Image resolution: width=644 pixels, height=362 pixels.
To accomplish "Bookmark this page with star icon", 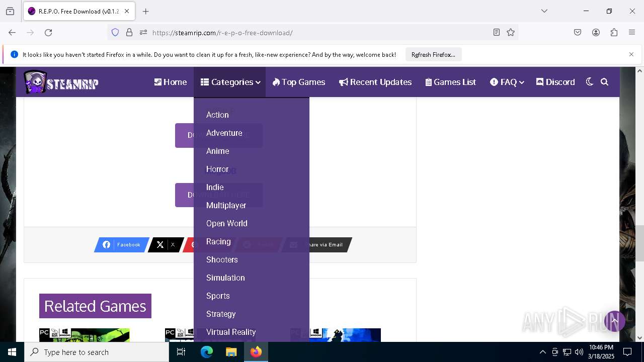I will tap(511, 32).
